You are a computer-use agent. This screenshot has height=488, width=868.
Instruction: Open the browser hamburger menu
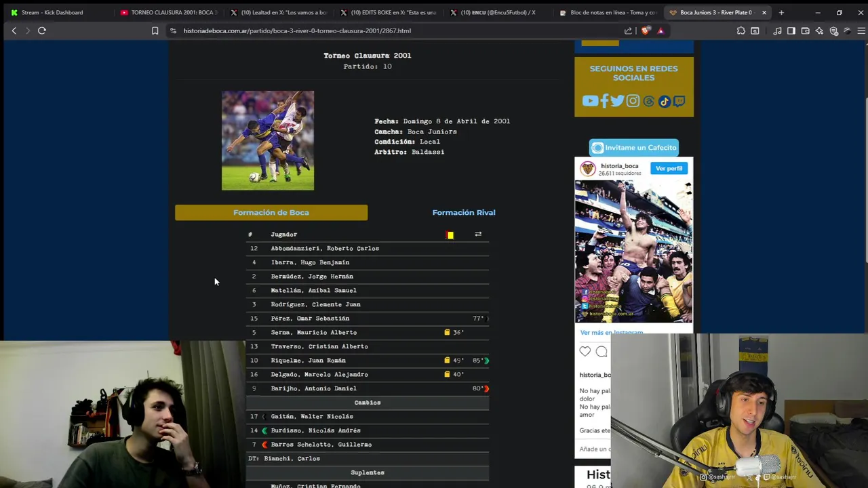[861, 30]
